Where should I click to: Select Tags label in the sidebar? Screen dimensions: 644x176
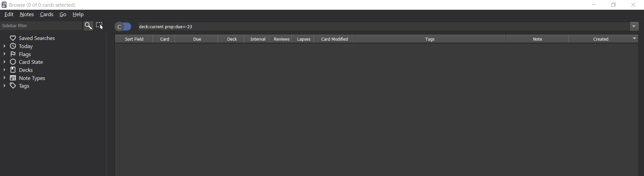(x=24, y=86)
